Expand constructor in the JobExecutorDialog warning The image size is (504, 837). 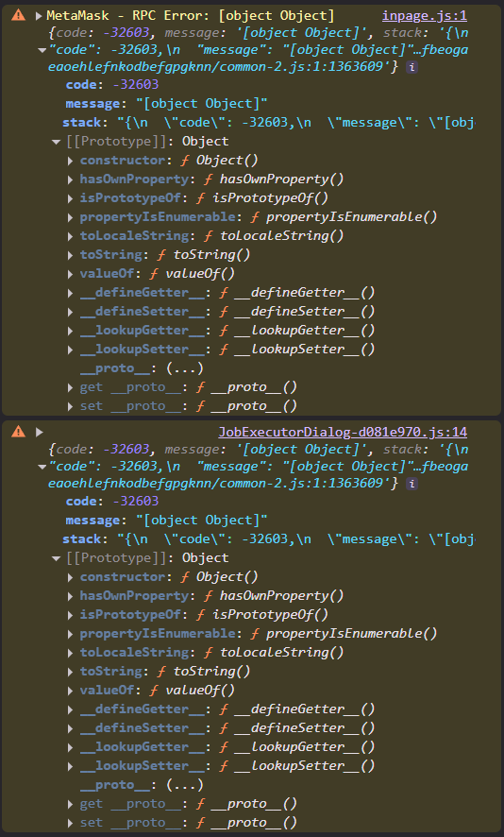(71, 577)
